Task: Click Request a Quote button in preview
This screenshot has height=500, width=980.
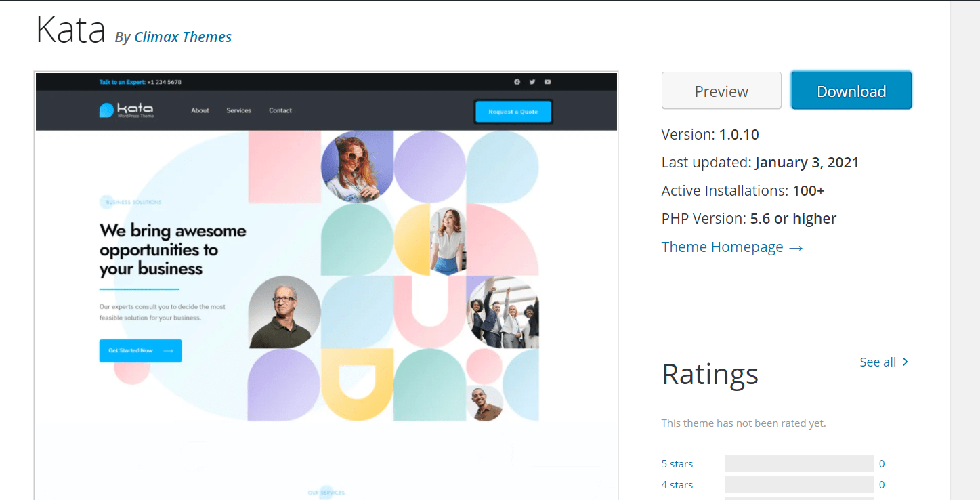Action: tap(513, 112)
